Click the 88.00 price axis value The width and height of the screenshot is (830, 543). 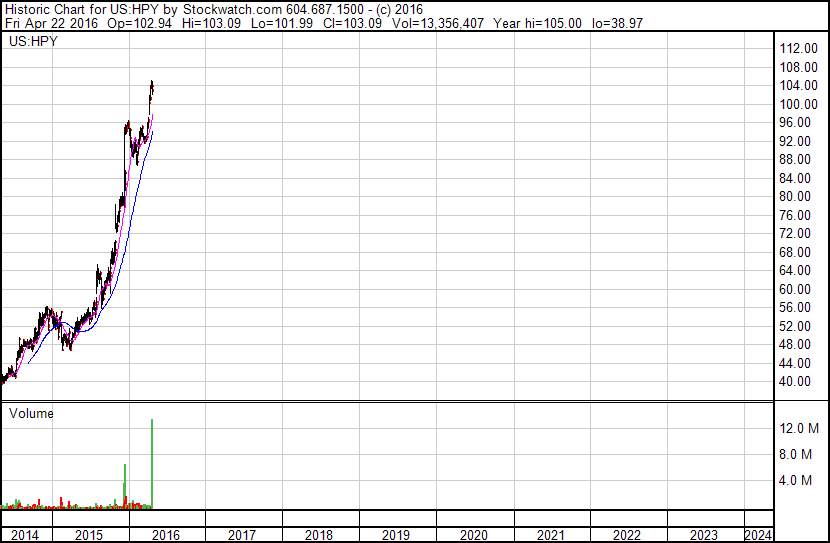(795, 159)
